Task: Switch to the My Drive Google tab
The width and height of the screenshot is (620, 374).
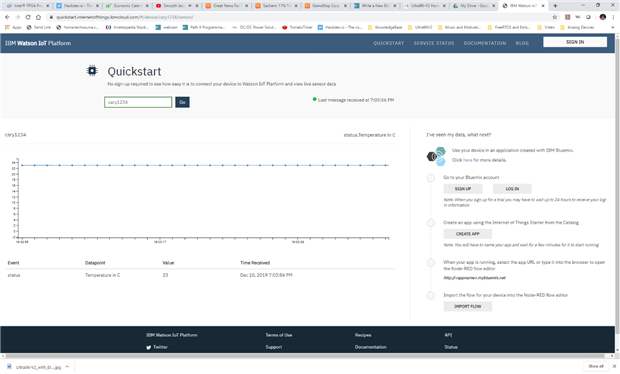Action: (474, 6)
